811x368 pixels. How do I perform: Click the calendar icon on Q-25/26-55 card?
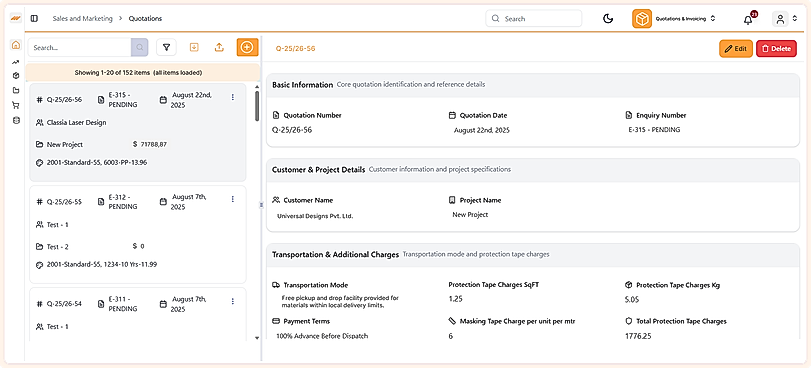163,201
